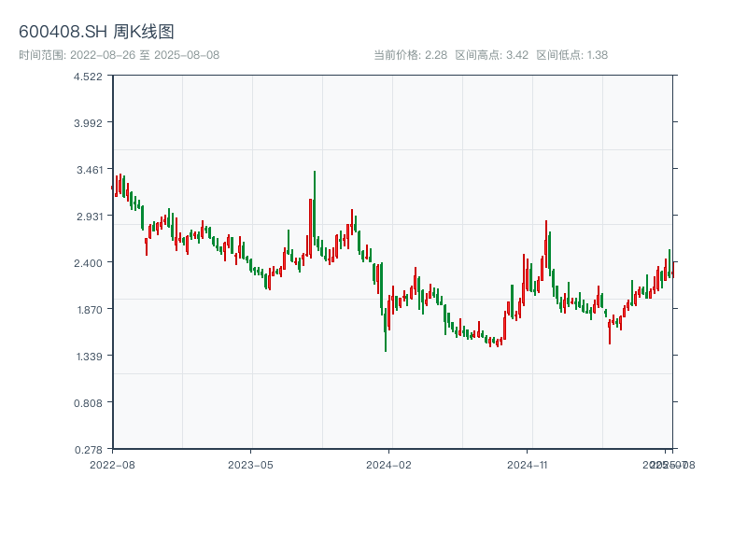
Task: Click the 区间低点 1.38 label
Action: 572,55
